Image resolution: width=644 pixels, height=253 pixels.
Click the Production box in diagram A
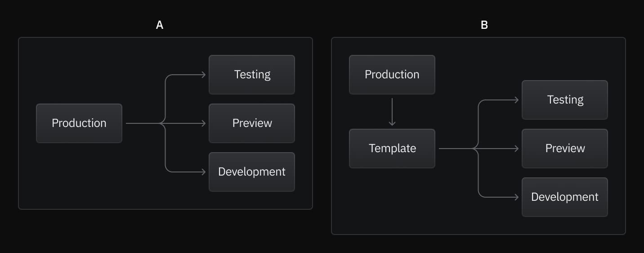point(79,123)
